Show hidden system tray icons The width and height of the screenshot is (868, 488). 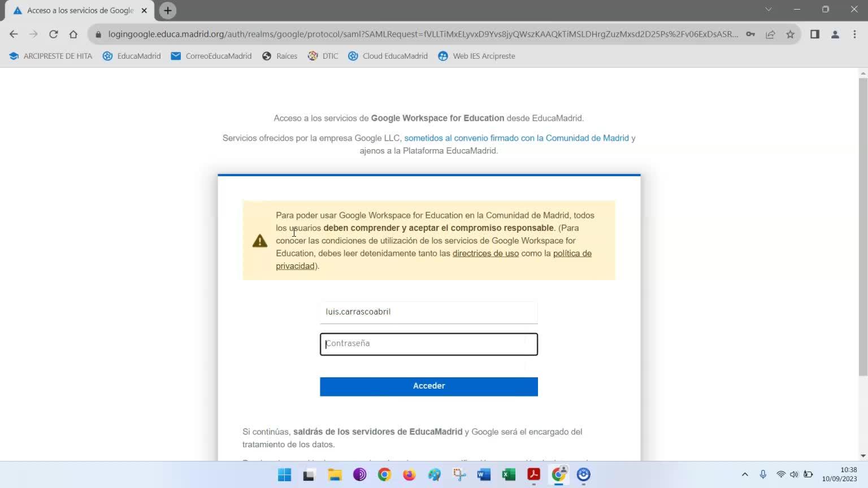pos(745,474)
